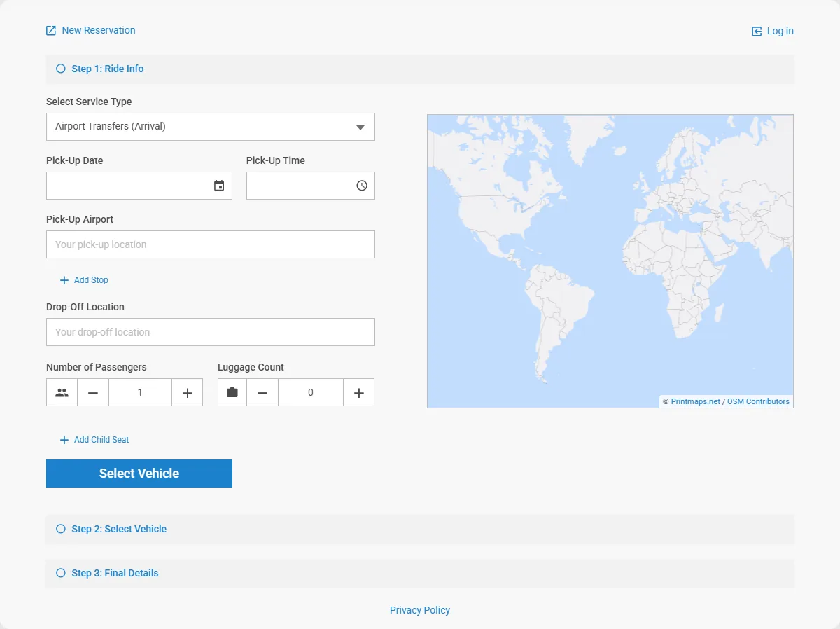The image size is (840, 629).
Task: Select the Step 3: Final Details radio circle
Action: (61, 573)
